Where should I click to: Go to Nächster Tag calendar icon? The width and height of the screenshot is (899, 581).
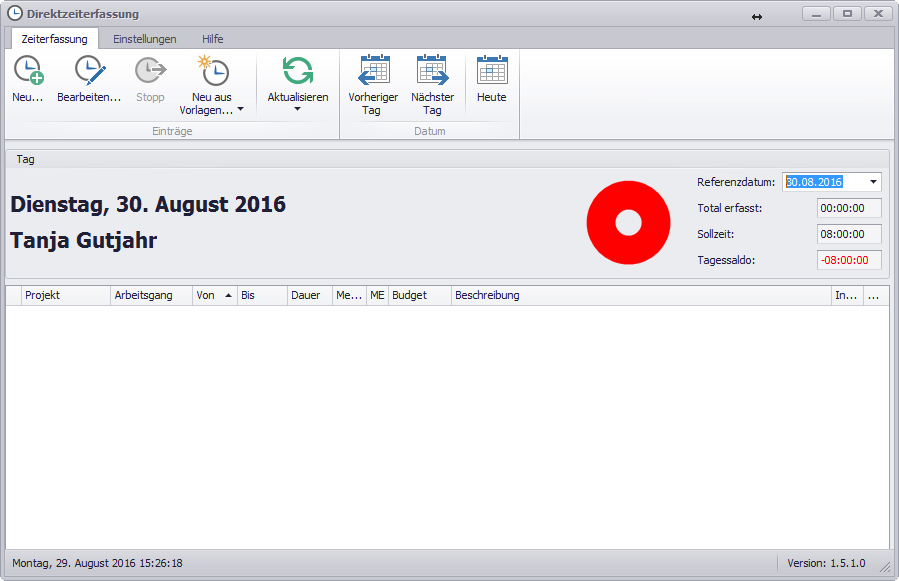[432, 70]
